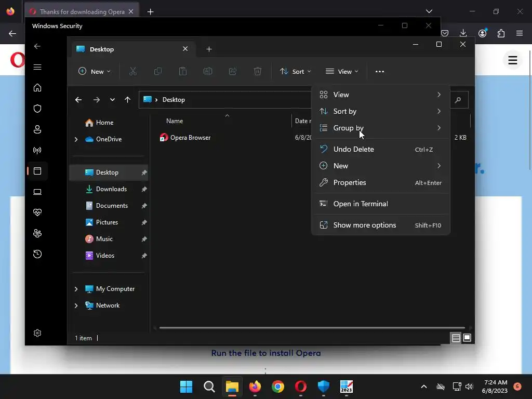
Task: Select Undo Delete in context menu
Action: click(x=381, y=149)
